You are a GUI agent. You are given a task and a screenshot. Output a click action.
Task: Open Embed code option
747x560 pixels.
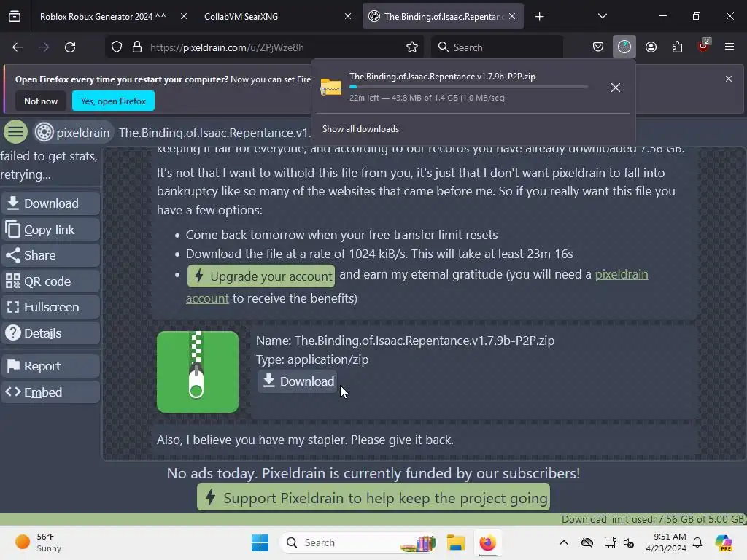coord(50,392)
